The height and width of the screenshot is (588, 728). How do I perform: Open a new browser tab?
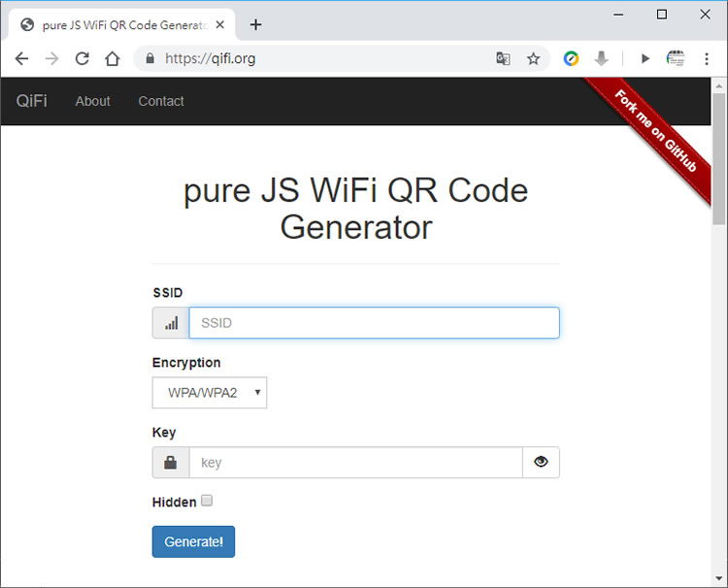(x=256, y=24)
